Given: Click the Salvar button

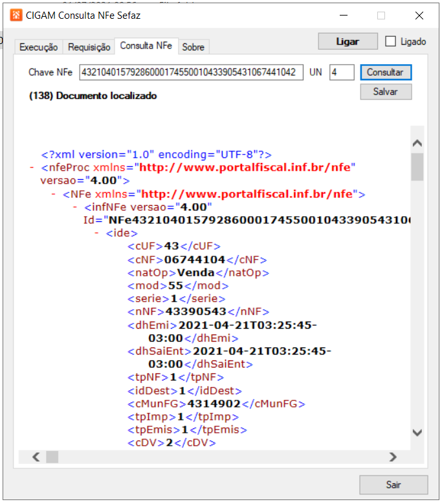Looking at the screenshot, I should point(386,92).
